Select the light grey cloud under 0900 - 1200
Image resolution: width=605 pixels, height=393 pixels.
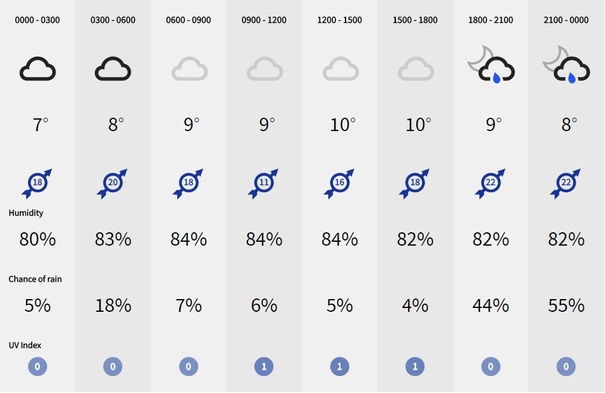click(x=264, y=69)
